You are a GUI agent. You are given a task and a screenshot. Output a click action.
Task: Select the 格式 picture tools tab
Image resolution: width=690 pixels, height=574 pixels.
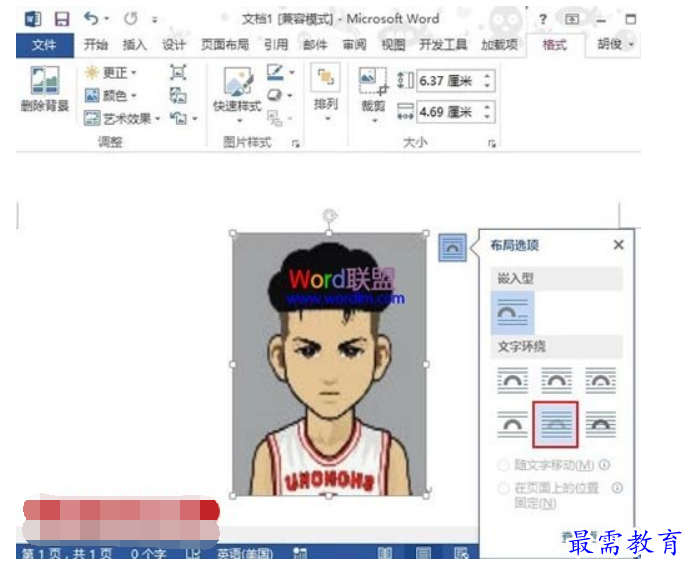coord(554,45)
